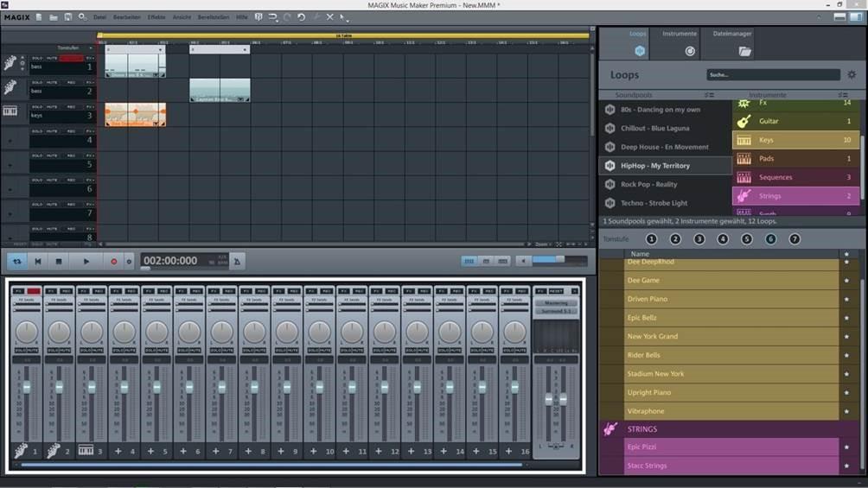The width and height of the screenshot is (868, 488).
Task: Toggle SOLO on mixer channel 1
Action: click(21, 350)
